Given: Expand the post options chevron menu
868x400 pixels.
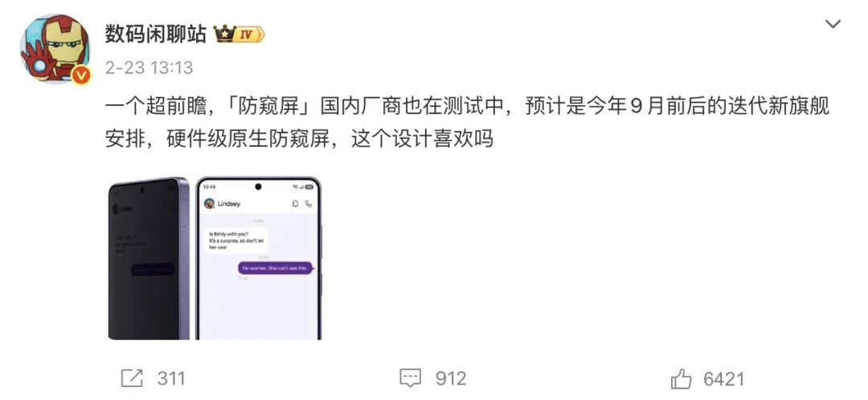Looking at the screenshot, I should (x=833, y=24).
